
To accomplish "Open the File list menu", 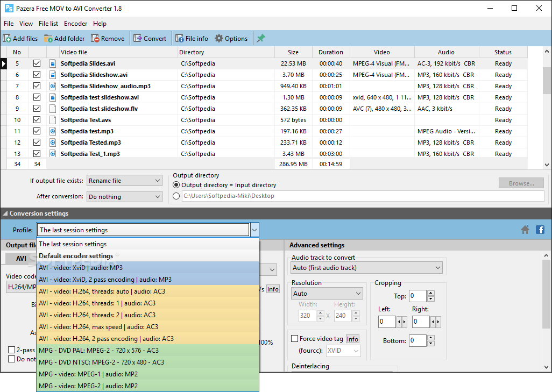I will pos(48,24).
